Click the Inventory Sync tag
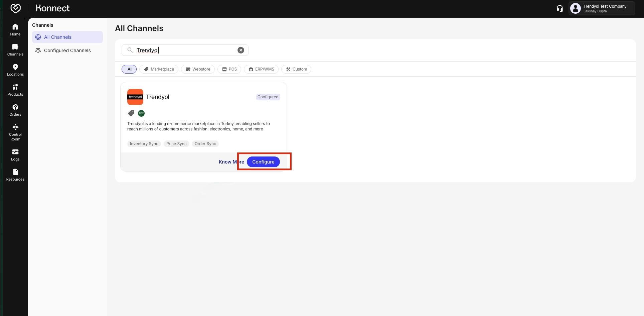Screen dimensions: 644x316 (x=144, y=144)
